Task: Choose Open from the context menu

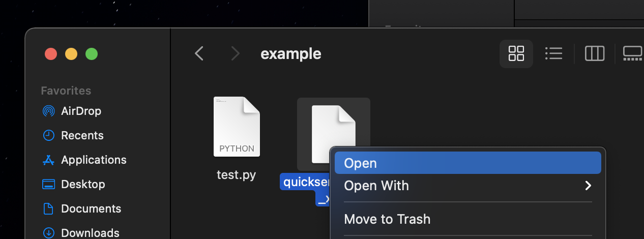Action: pyautogui.click(x=360, y=163)
